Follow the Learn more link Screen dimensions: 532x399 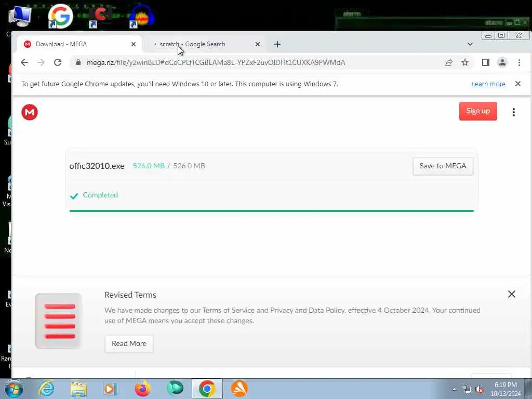[x=488, y=84]
